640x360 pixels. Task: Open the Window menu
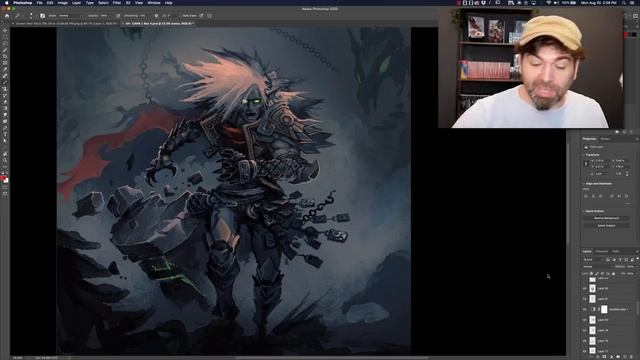click(x=154, y=2)
